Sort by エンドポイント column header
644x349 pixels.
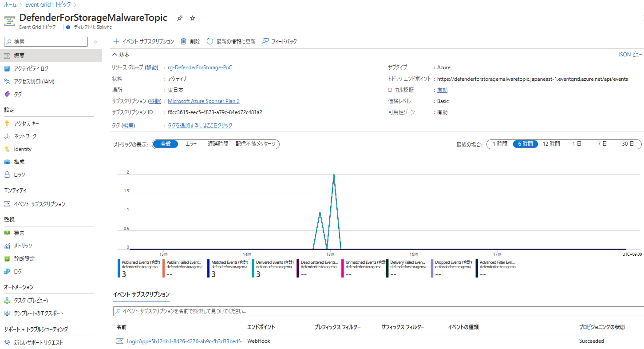(x=261, y=327)
